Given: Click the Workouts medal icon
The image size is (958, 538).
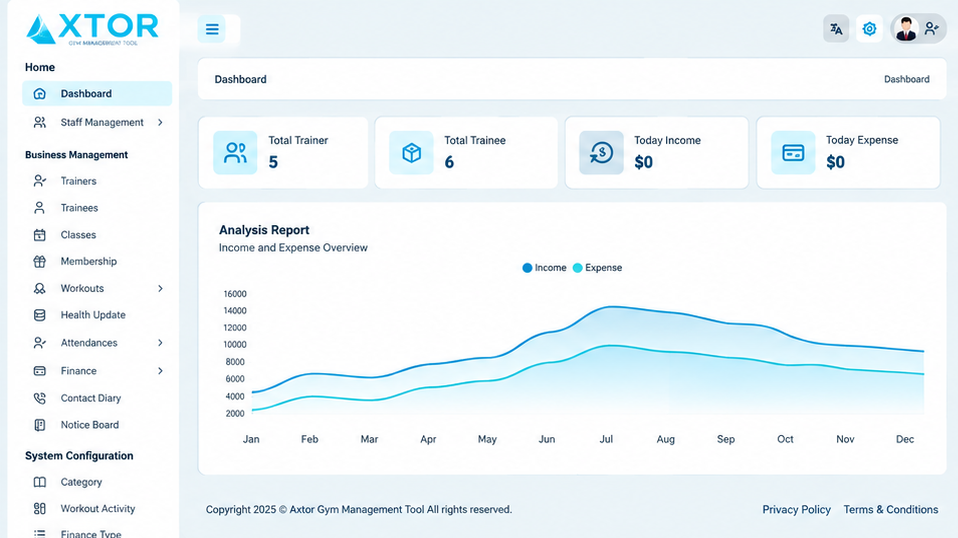Looking at the screenshot, I should 40,288.
